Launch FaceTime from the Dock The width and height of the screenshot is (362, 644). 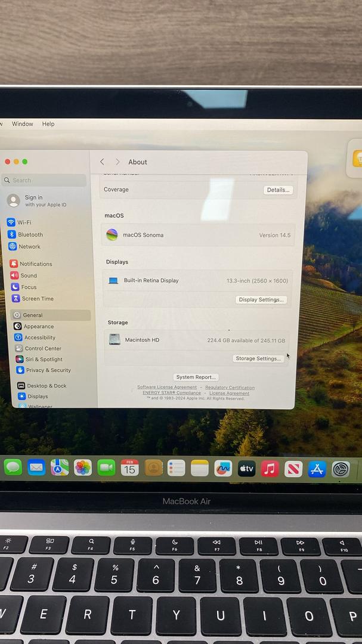(x=106, y=467)
